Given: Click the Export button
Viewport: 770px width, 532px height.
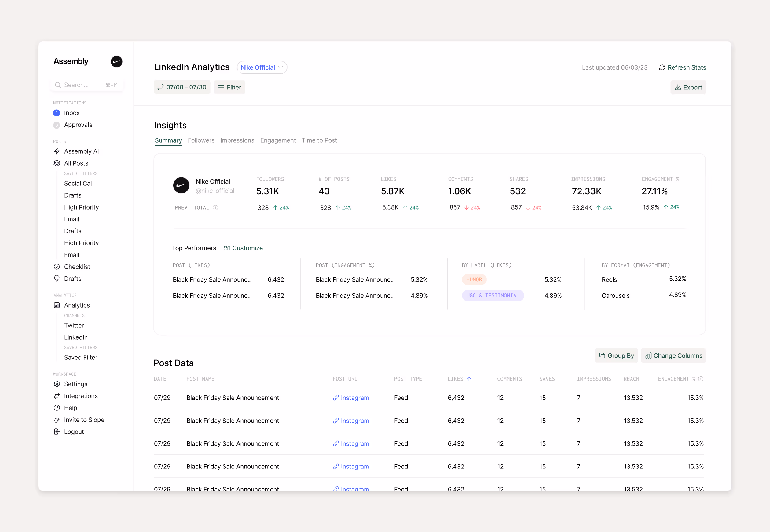Looking at the screenshot, I should [688, 87].
